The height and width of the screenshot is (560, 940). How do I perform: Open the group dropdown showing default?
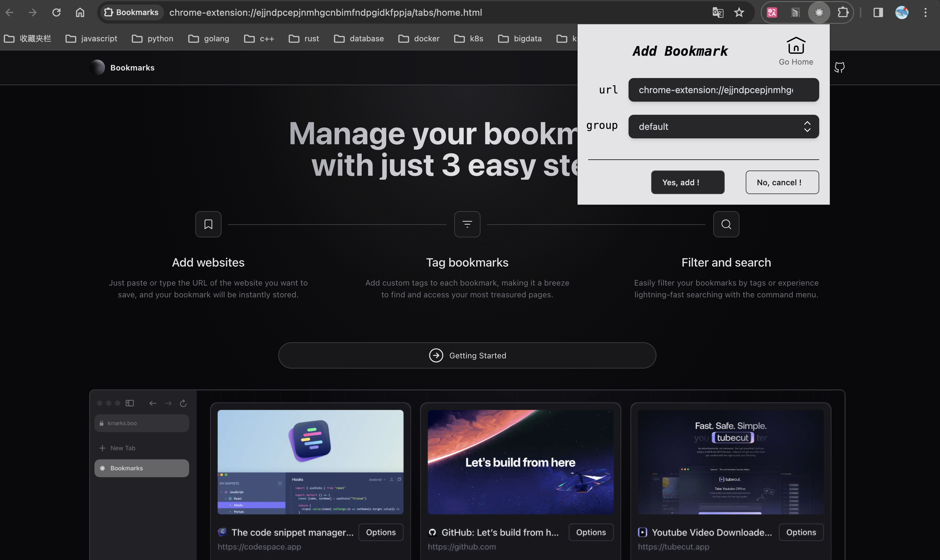pyautogui.click(x=723, y=127)
